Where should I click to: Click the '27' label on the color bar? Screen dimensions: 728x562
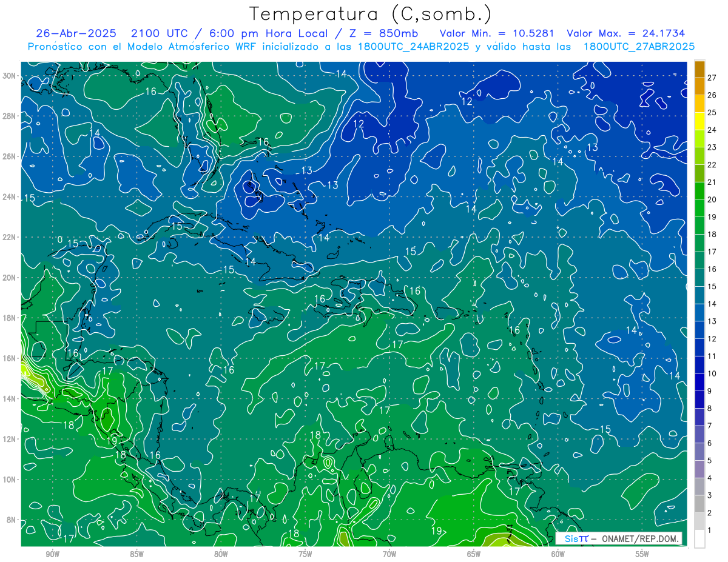pos(712,77)
